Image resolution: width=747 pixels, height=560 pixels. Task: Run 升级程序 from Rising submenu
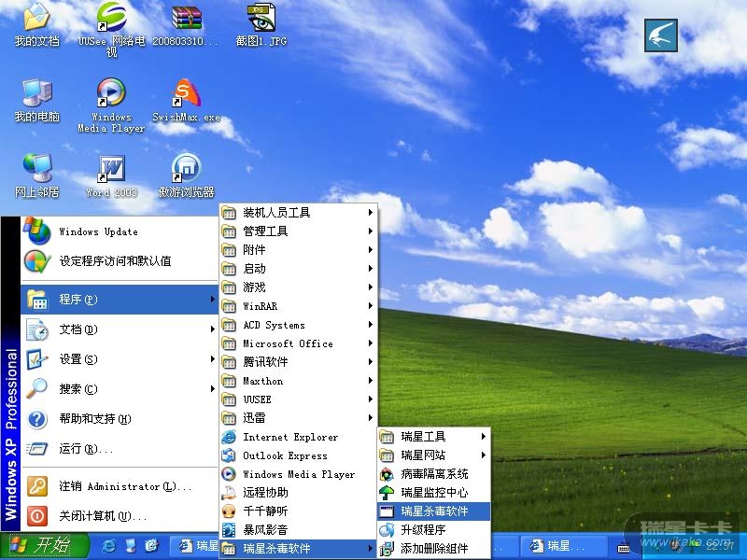coord(433,530)
